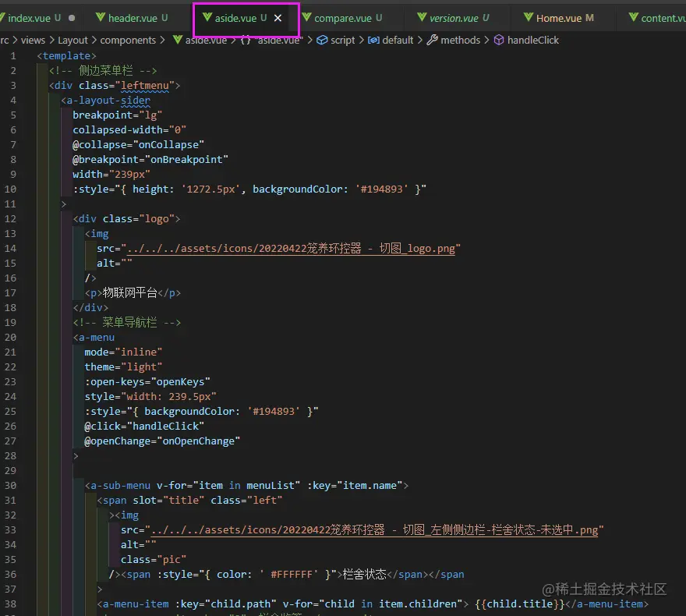Viewport: 686px width, 616px height.
Task: Click the 侧边菜单栏 comment
Action: pos(103,70)
